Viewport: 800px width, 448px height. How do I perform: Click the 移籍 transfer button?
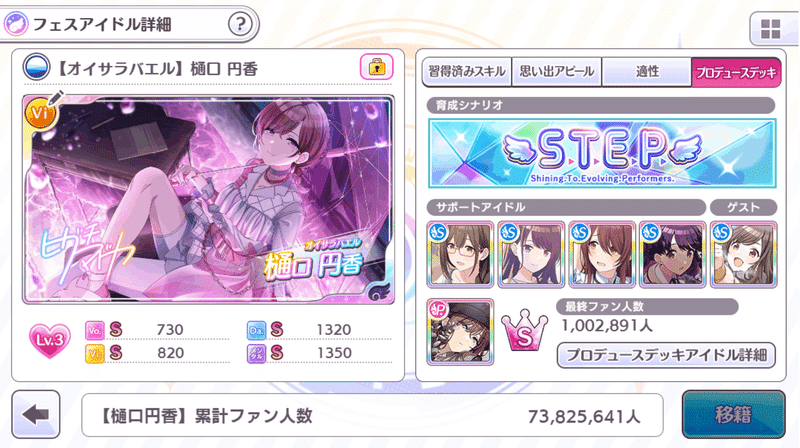point(734,414)
